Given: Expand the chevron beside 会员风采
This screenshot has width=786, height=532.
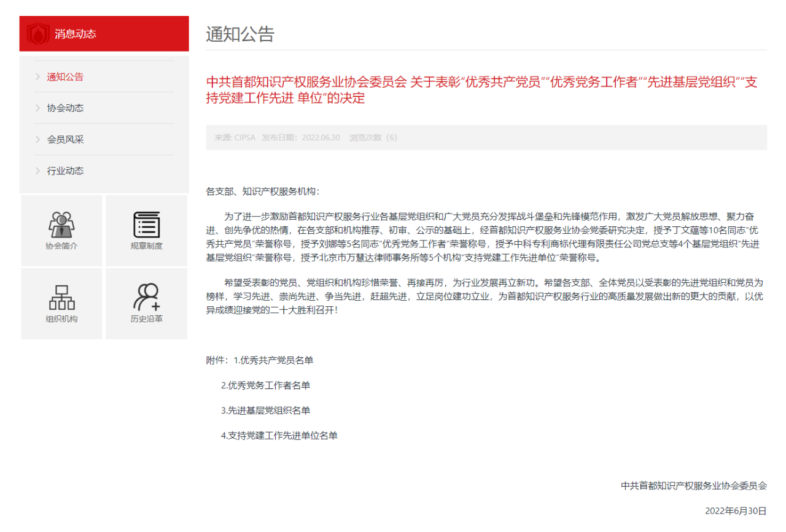Looking at the screenshot, I should [38, 140].
